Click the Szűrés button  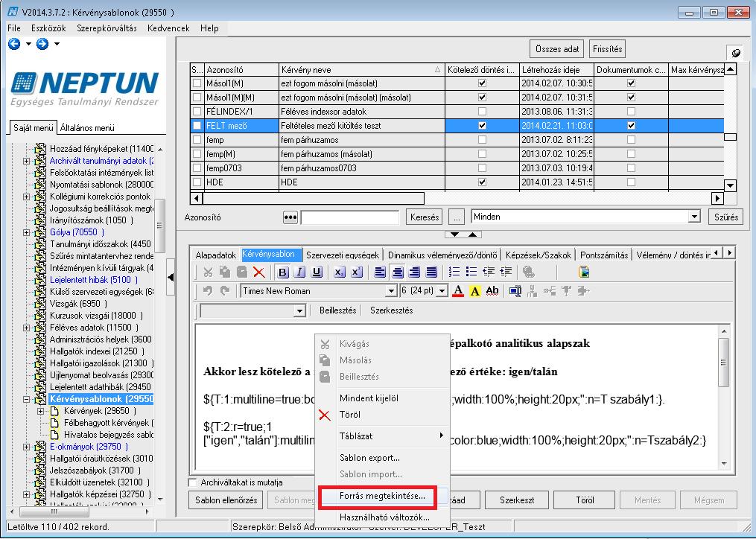tap(726, 217)
